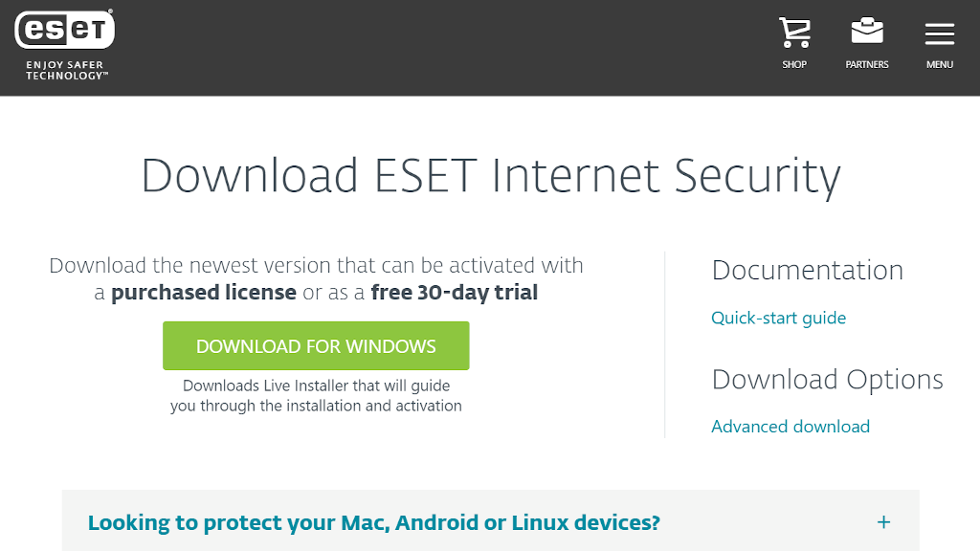Expand section using the plus icon
This screenshot has height=551, width=980.
coord(883,522)
